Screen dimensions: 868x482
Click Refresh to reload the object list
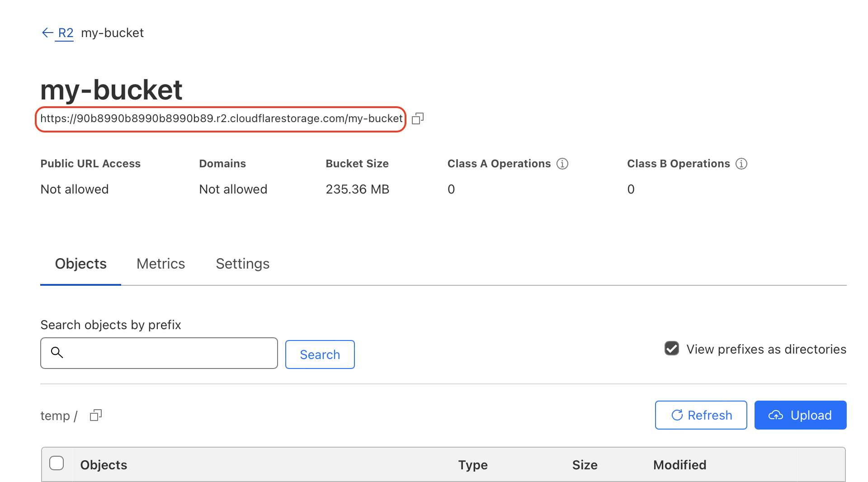tap(701, 415)
